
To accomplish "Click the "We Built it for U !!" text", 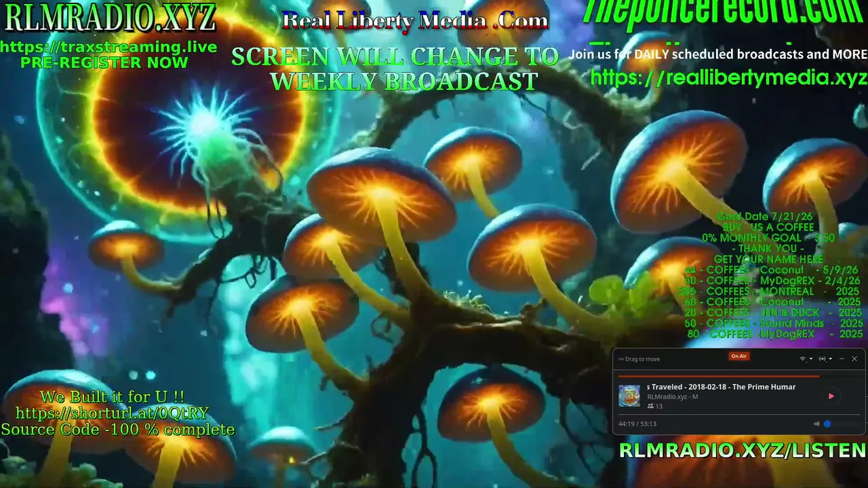I will (x=113, y=396).
